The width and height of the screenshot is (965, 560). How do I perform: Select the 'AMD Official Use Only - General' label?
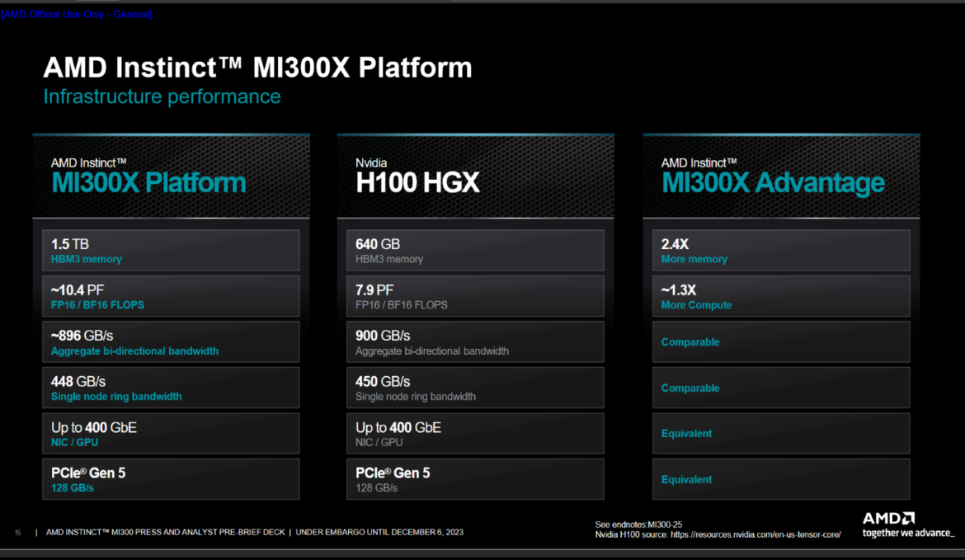(x=77, y=14)
